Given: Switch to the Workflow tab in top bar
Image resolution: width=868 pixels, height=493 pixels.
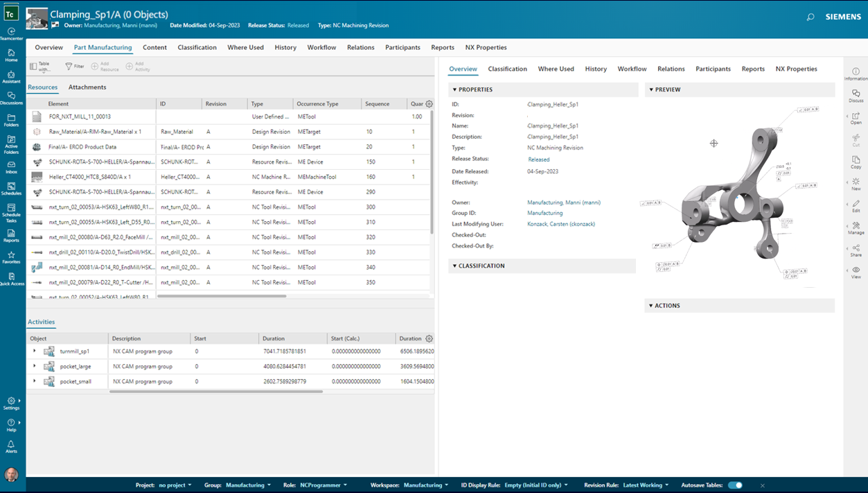Looking at the screenshot, I should pos(321,48).
